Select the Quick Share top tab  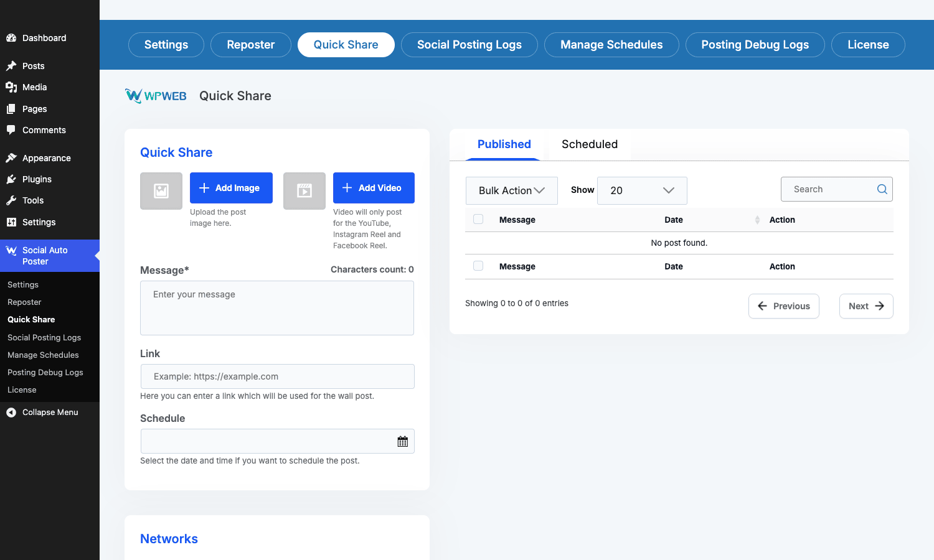coord(346,45)
